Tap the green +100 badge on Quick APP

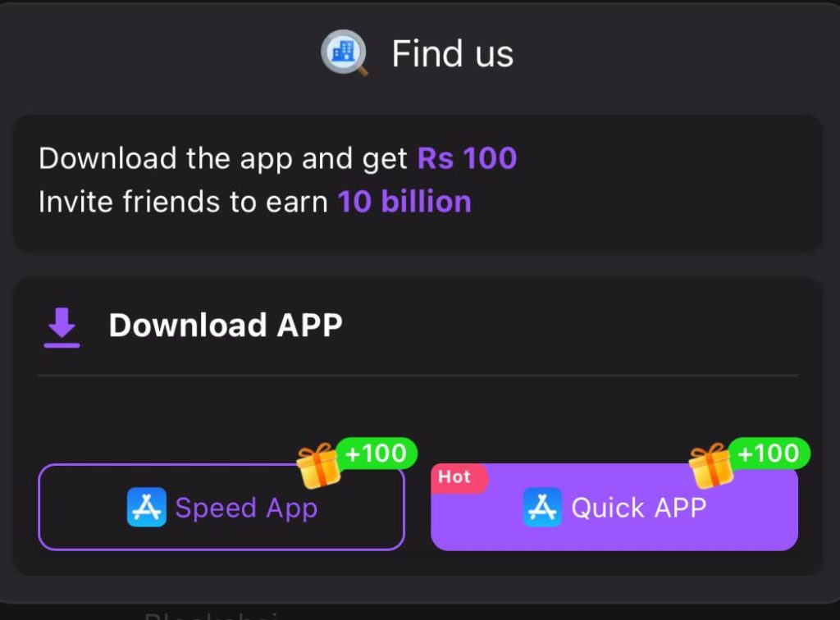(769, 454)
